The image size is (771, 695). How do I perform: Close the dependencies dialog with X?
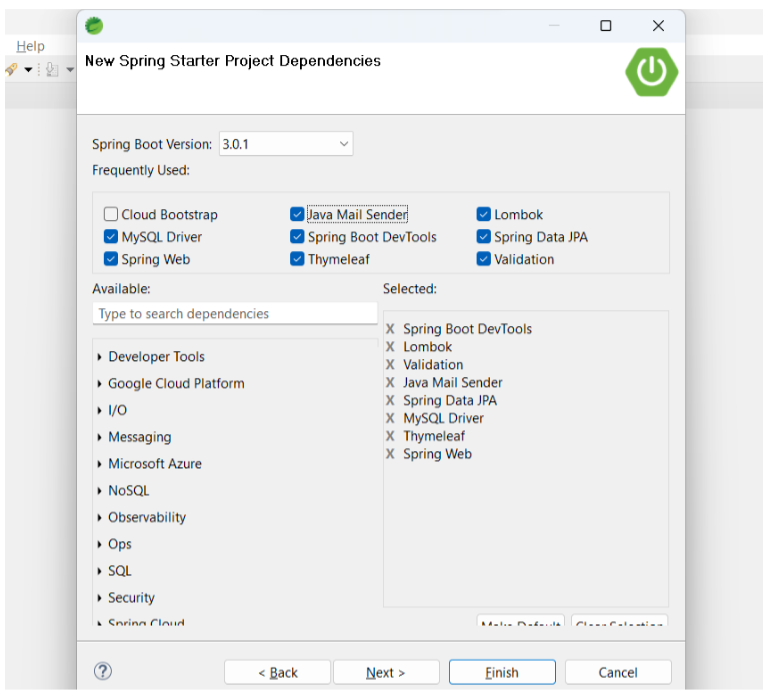[658, 26]
